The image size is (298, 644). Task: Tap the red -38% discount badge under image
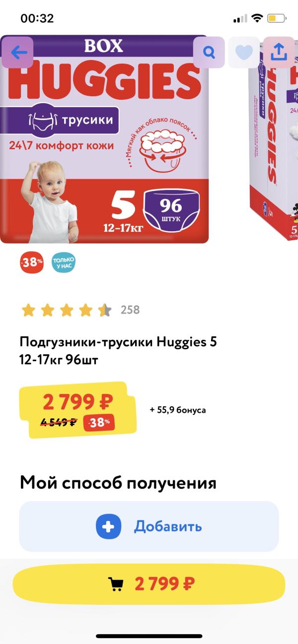pyautogui.click(x=32, y=262)
